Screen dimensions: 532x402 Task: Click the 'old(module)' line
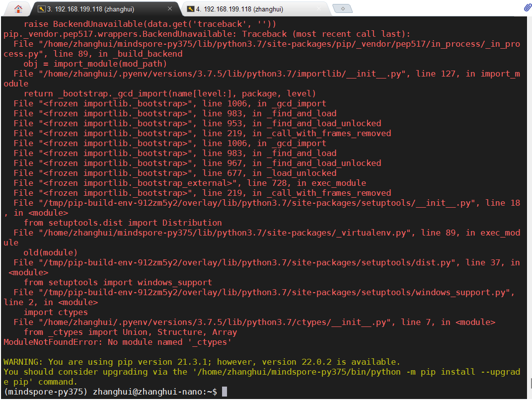tap(51, 252)
